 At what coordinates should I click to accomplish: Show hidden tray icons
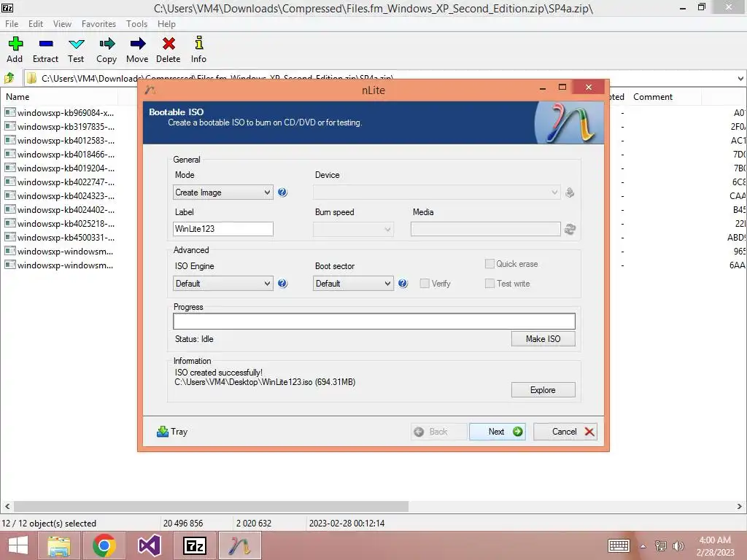[x=643, y=546]
